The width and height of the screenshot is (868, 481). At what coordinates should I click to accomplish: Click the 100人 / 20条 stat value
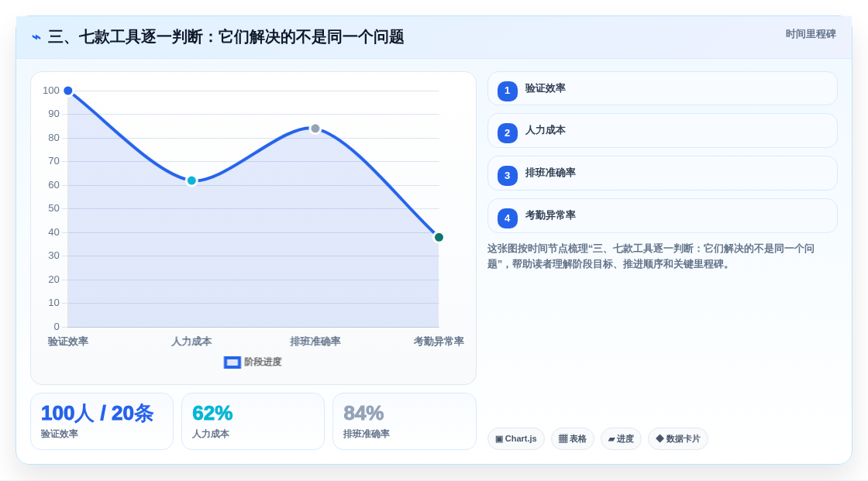point(97,414)
